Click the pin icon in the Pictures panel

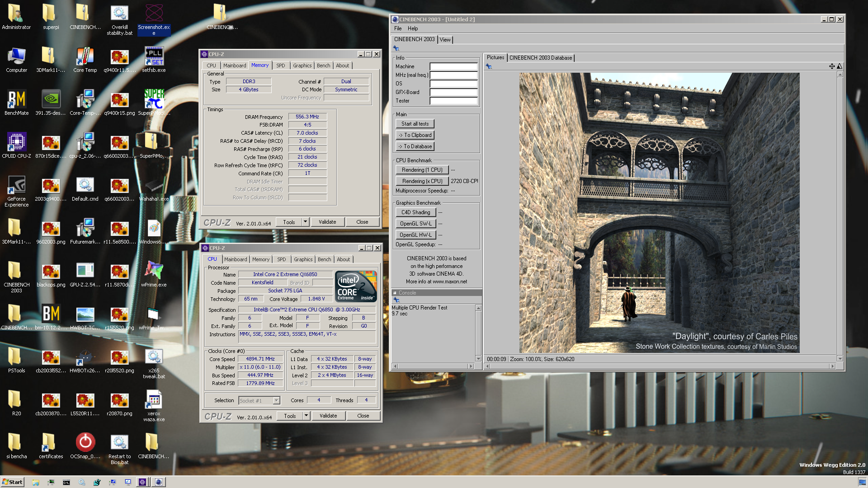pos(489,66)
